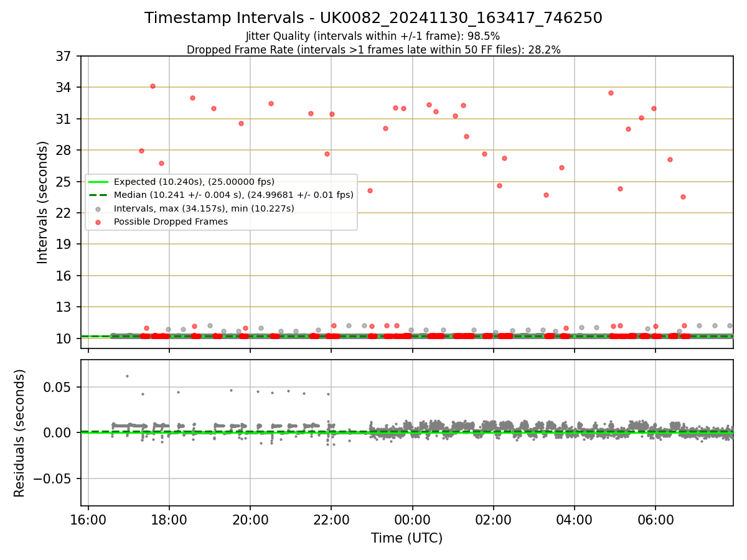Click the 'Dropped Frame Rate' 28.2% subtitle line

click(374, 50)
